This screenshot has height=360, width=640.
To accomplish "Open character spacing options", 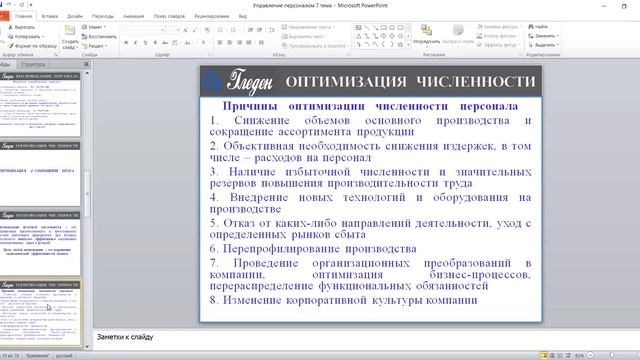I will pos(176,42).
